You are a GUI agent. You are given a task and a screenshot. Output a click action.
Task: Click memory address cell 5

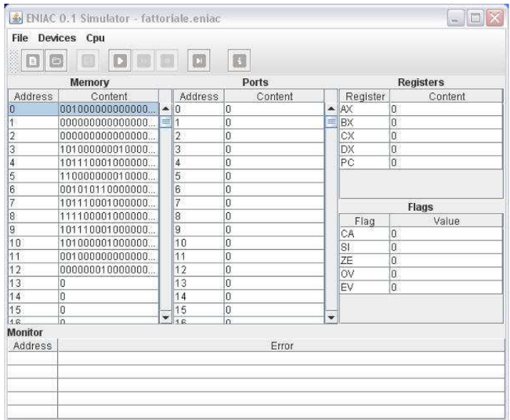pos(34,176)
